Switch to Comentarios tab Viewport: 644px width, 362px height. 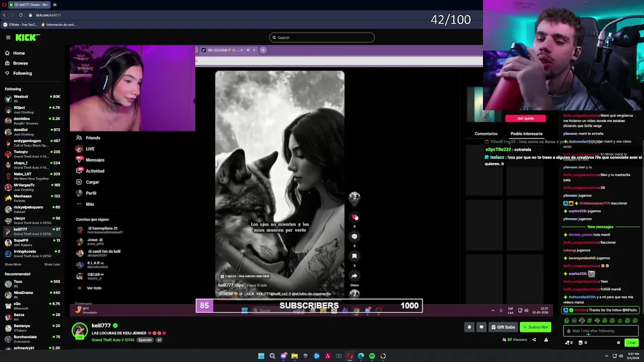[486, 134]
